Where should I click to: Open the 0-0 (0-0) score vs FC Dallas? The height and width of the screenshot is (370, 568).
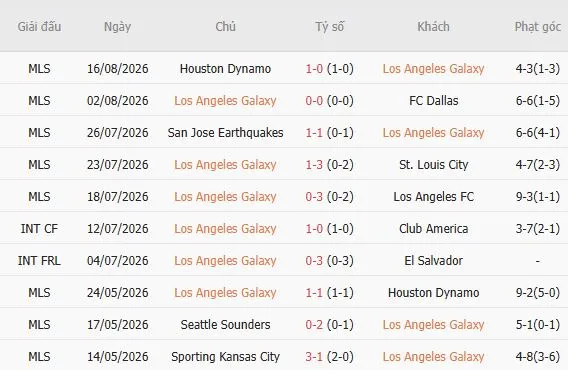329,100
